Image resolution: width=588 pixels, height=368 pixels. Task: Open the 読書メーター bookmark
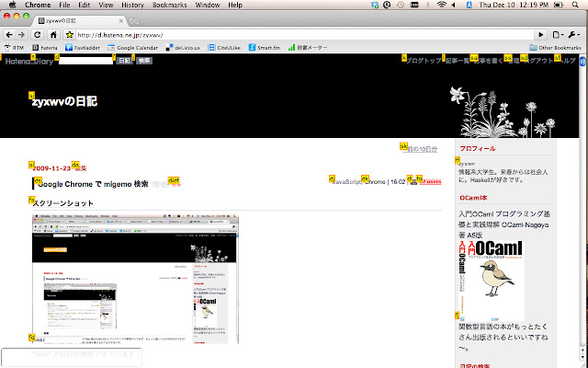click(308, 48)
